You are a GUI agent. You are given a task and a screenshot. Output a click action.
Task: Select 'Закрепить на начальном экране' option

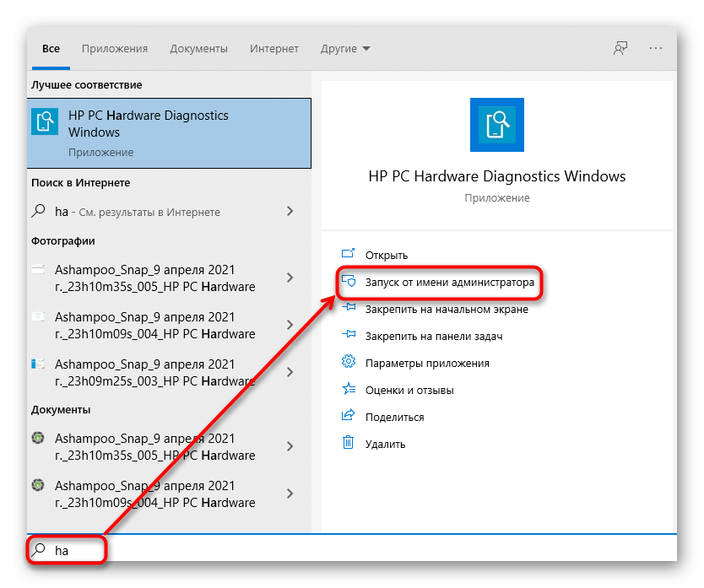447,309
